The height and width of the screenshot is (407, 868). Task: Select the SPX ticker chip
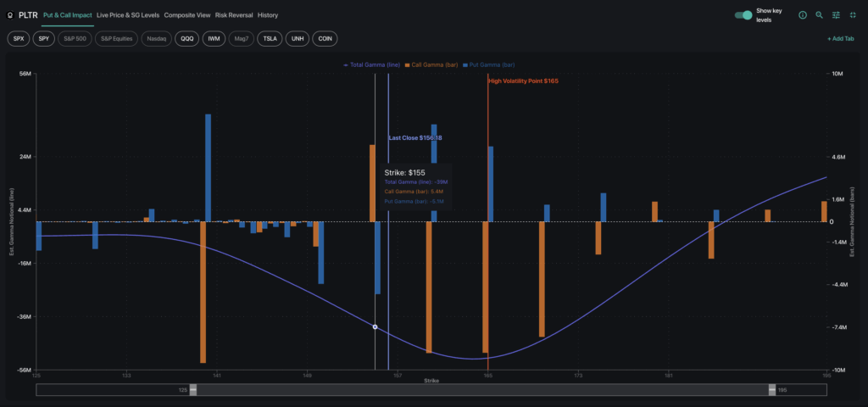click(18, 39)
